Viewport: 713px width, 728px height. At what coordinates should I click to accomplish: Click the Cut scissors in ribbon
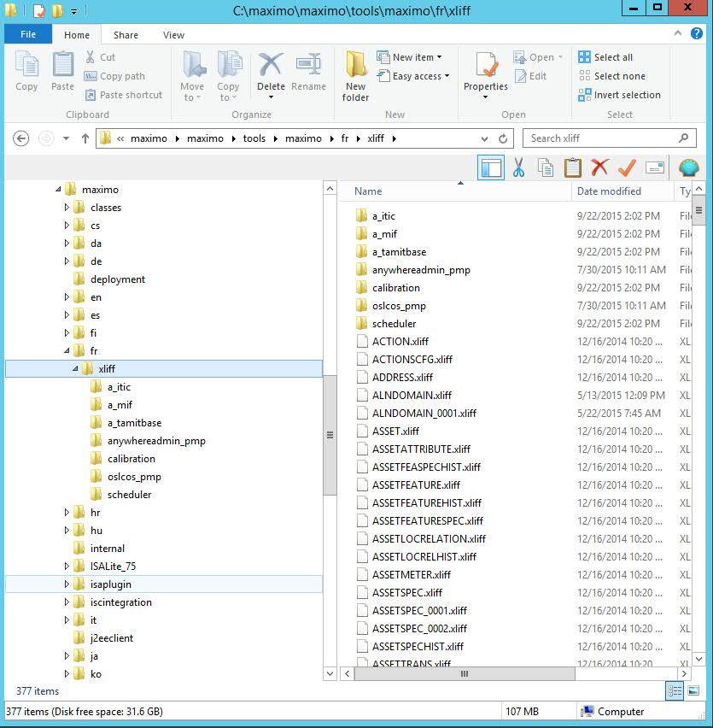click(100, 57)
